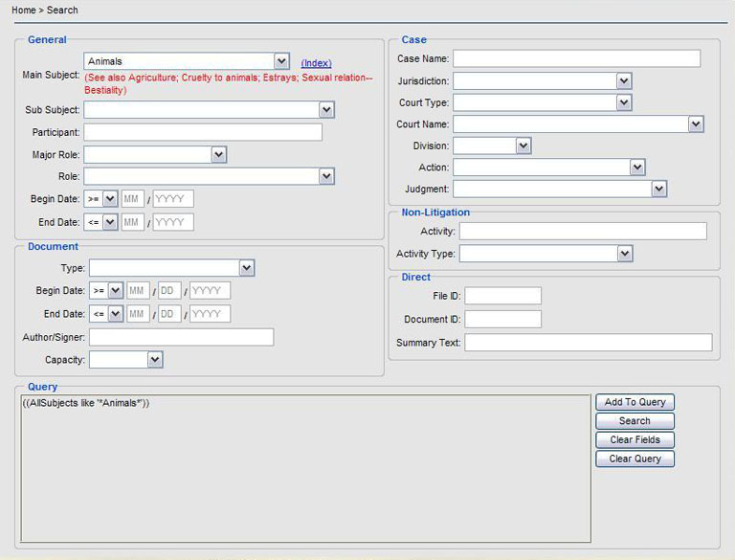Click the Clear Fields button
735x560 pixels.
point(635,440)
